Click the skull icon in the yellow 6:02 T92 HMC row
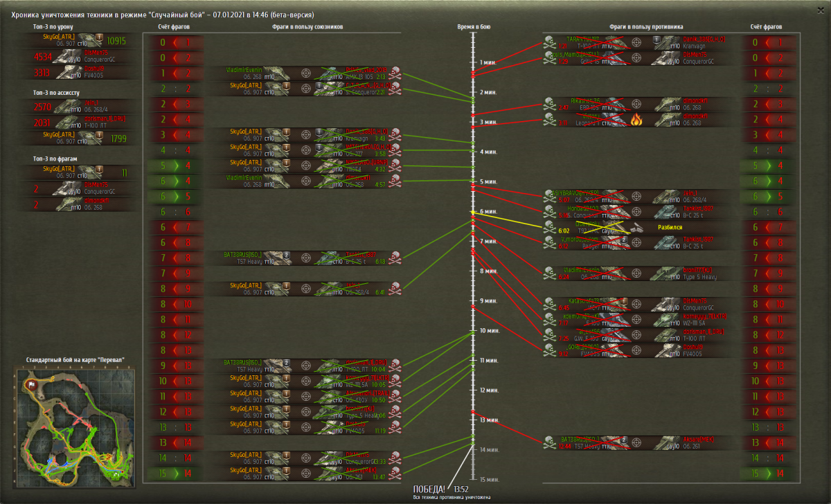Image resolution: width=831 pixels, height=504 pixels. pyautogui.click(x=550, y=227)
